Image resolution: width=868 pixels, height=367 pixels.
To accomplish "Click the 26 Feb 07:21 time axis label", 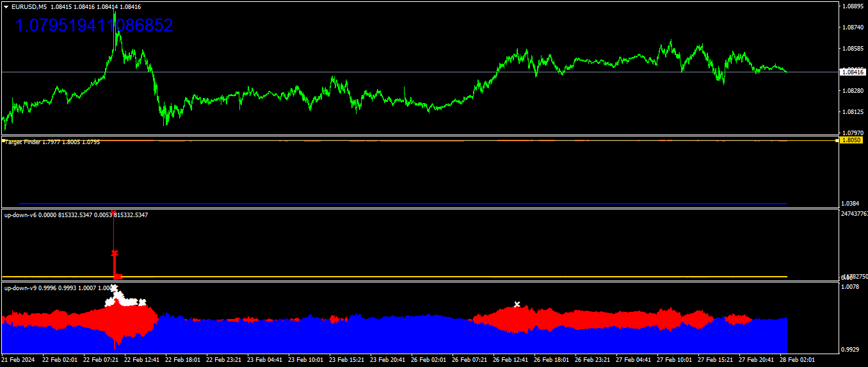I will pos(469,360).
